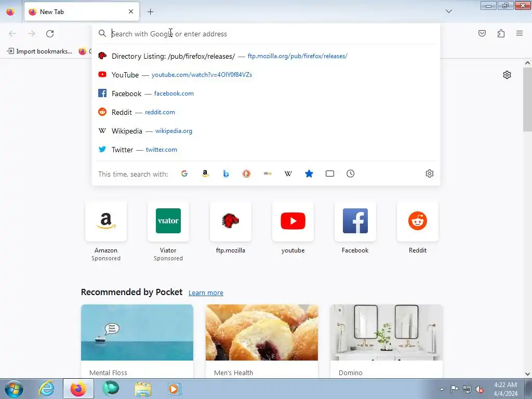Choose the Wikipedia wikipedia.org suggestion
The image size is (532, 399).
click(266, 130)
